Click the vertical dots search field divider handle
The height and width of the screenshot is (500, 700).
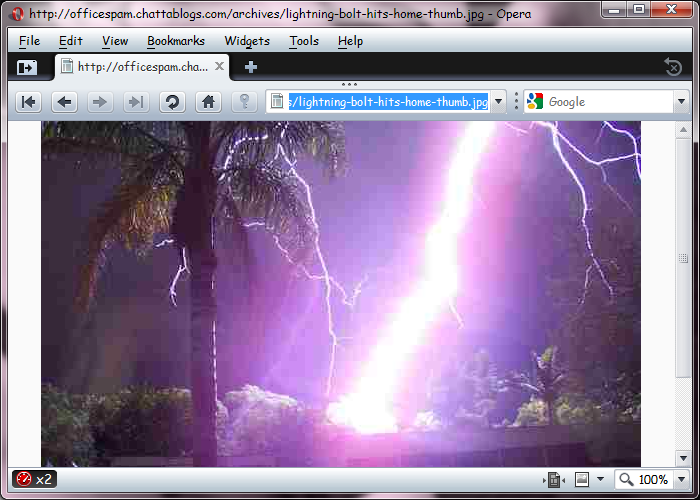[516, 101]
